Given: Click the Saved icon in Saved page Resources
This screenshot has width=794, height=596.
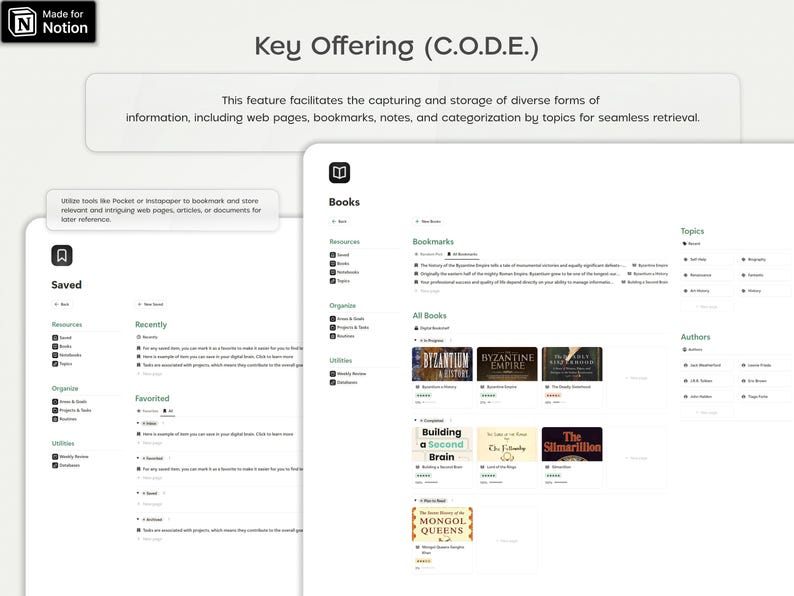Looking at the screenshot, I should pyautogui.click(x=55, y=338).
